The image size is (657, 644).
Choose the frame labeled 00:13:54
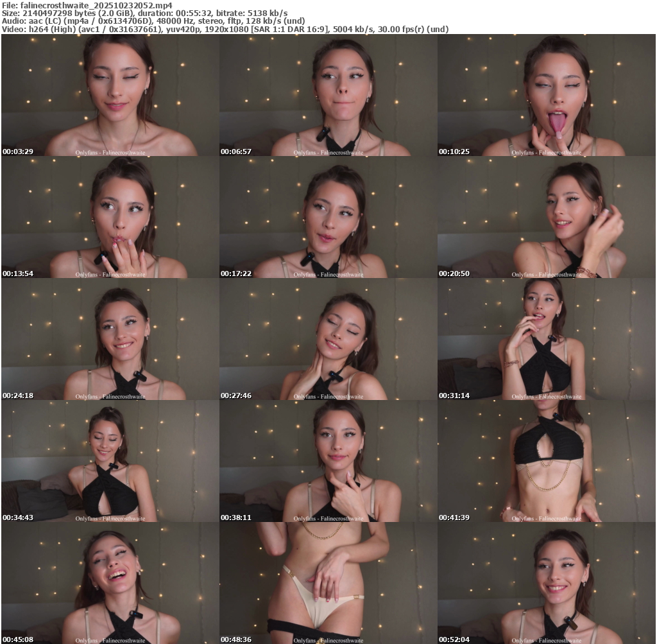pos(110,217)
